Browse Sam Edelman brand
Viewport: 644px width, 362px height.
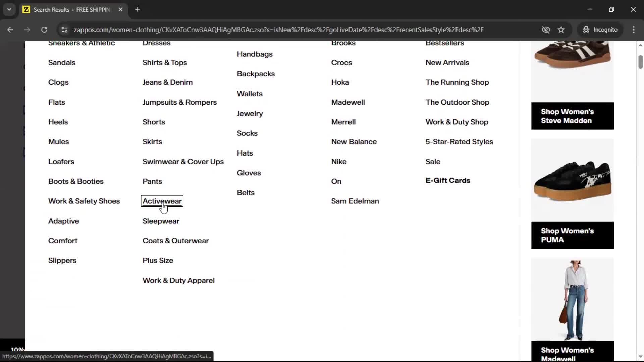pyautogui.click(x=355, y=201)
